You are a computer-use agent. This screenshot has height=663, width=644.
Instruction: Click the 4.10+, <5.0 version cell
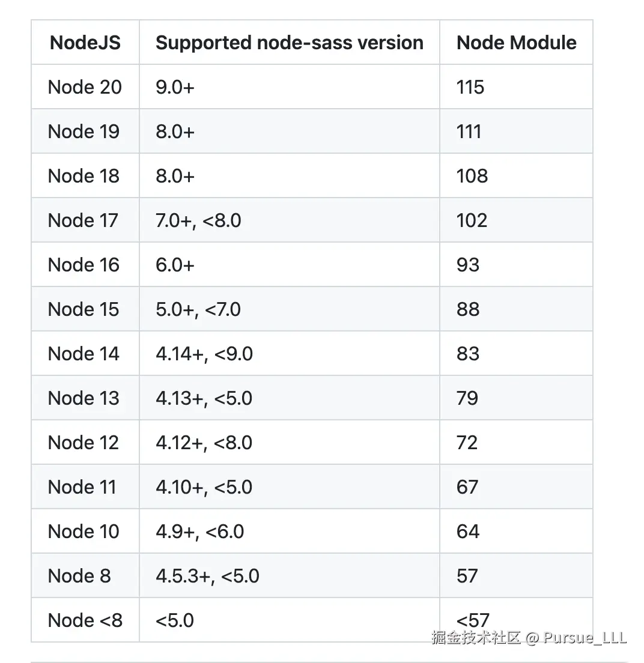(204, 487)
